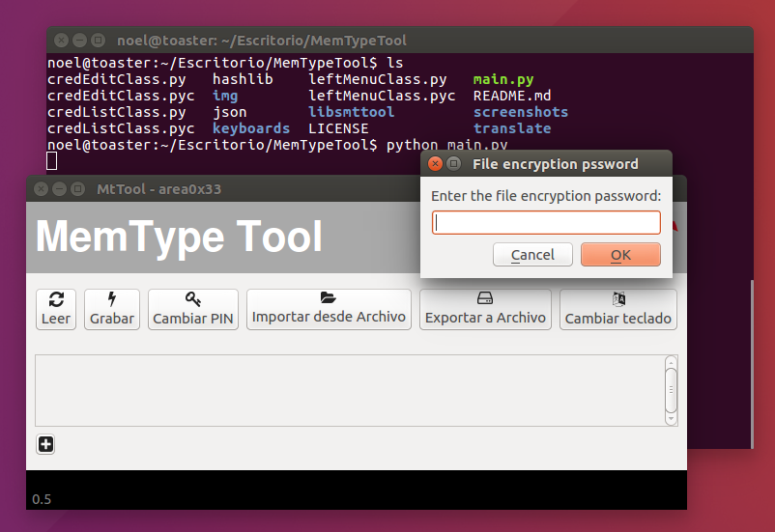Click Importar desde Archivo folder button

(329, 309)
